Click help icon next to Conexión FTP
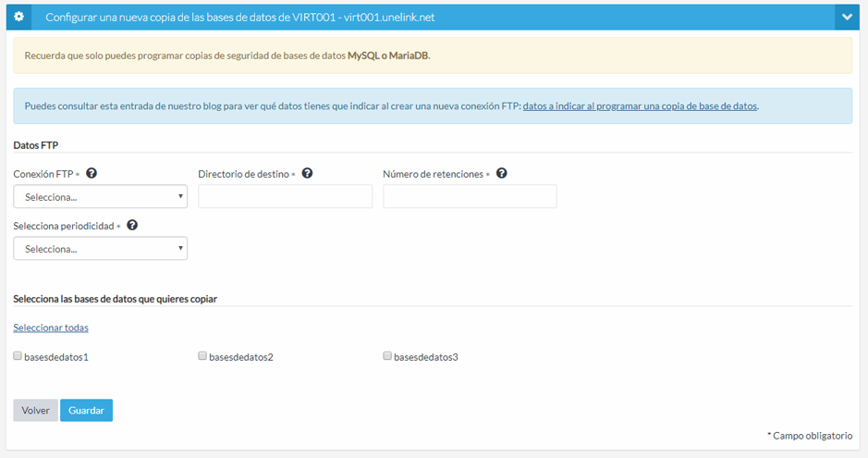This screenshot has height=458, width=868. pos(92,173)
